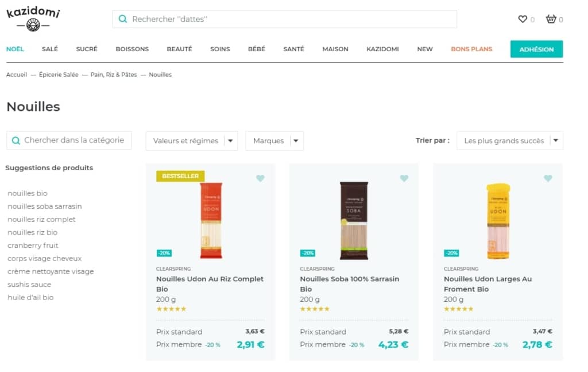The height and width of the screenshot is (372, 588).
Task: Open the BEAUTÉ menu
Action: [x=179, y=49]
